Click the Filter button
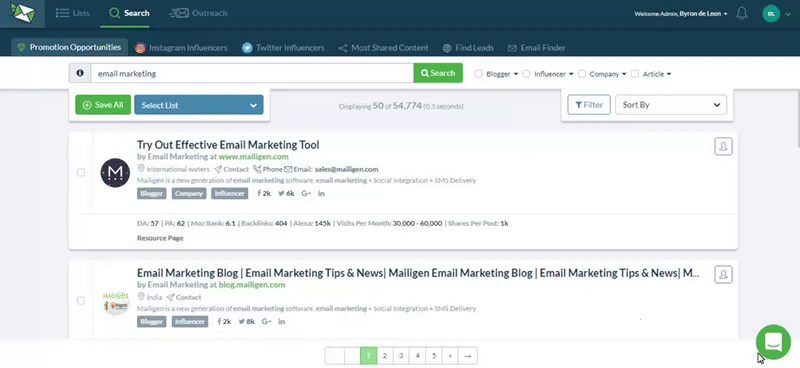 tap(589, 105)
